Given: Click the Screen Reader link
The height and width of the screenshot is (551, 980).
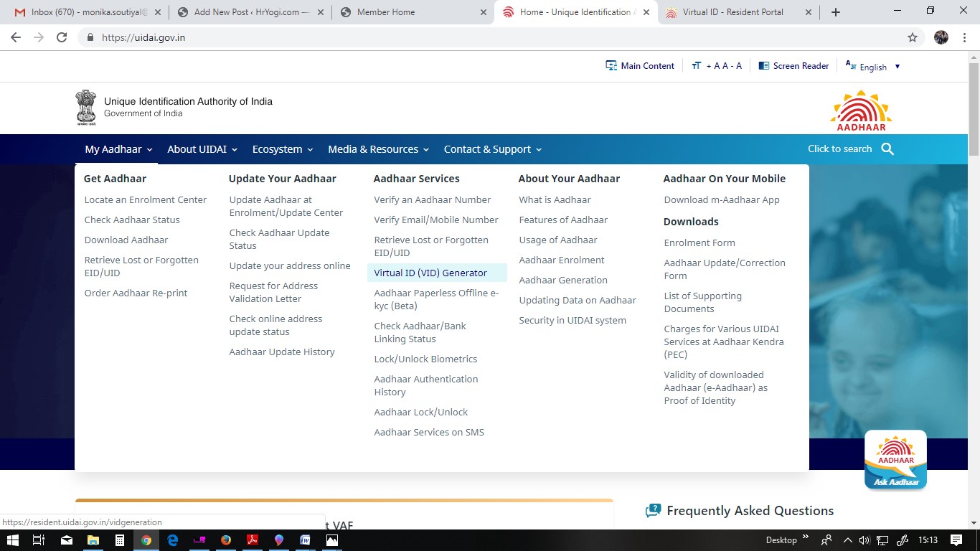Looking at the screenshot, I should pos(793,66).
